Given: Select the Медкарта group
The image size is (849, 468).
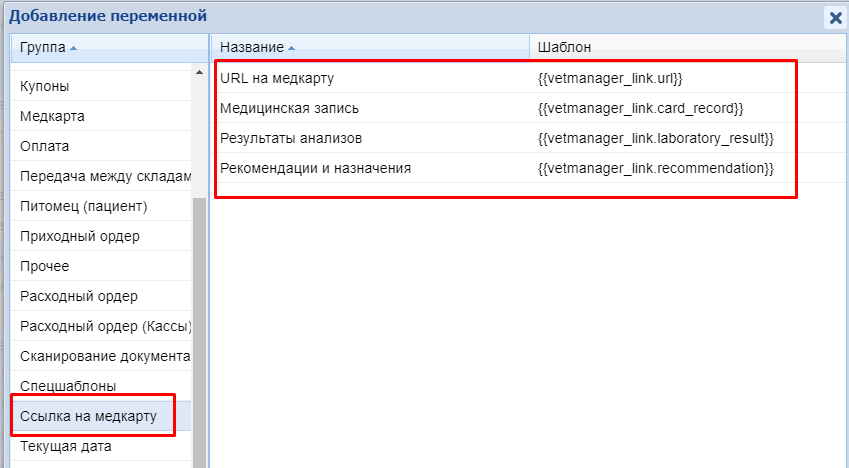Looking at the screenshot, I should tap(52, 116).
